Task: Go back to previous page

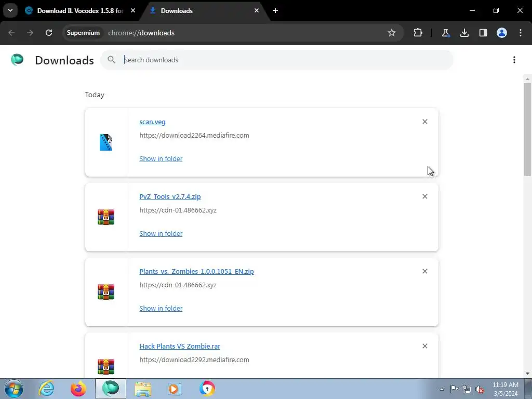Action: click(x=11, y=33)
